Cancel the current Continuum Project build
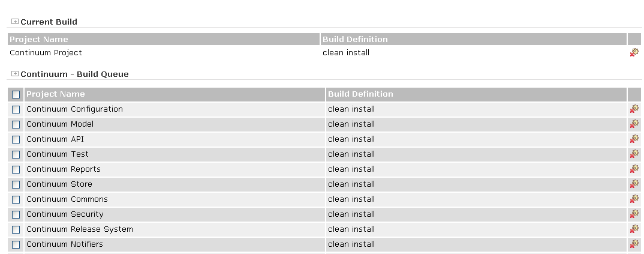 [634, 53]
